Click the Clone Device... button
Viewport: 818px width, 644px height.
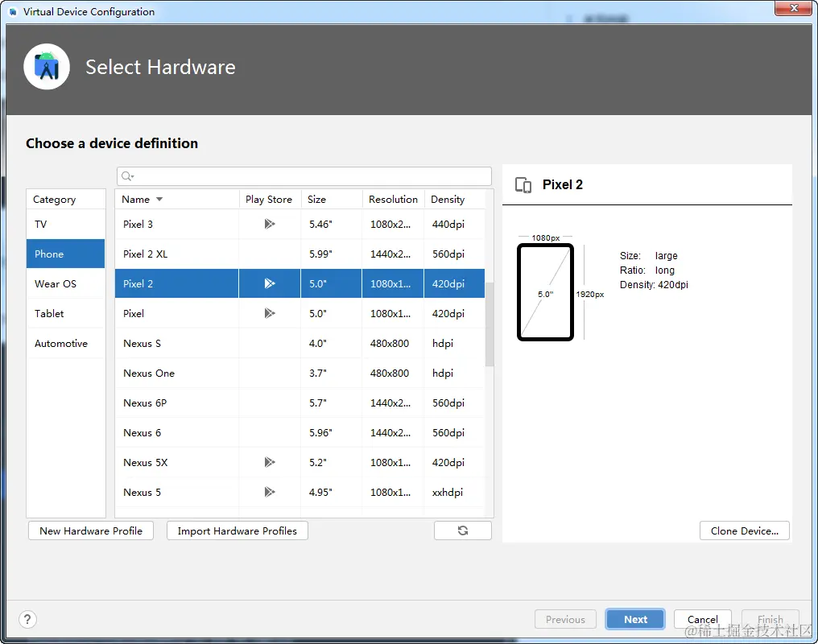[745, 530]
